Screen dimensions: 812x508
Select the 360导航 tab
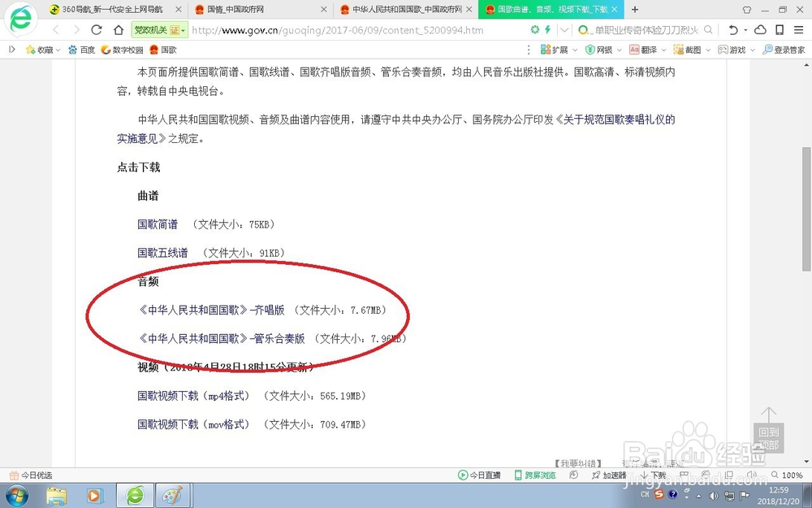pyautogui.click(x=114, y=11)
